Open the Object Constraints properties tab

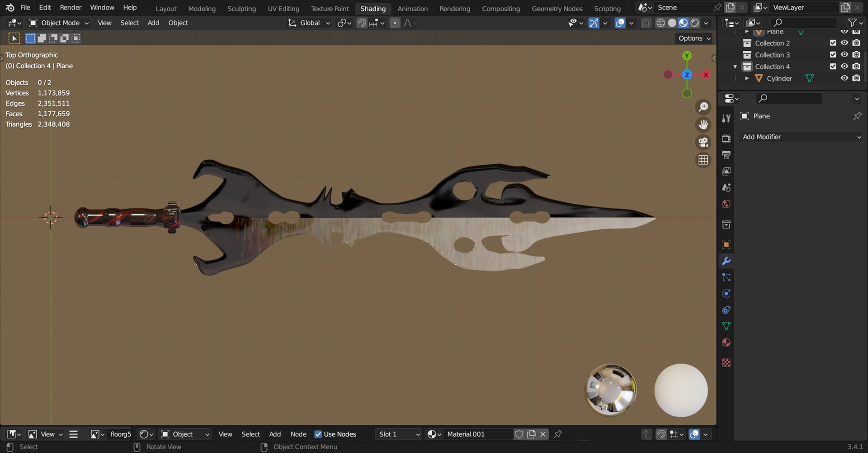[x=726, y=310]
